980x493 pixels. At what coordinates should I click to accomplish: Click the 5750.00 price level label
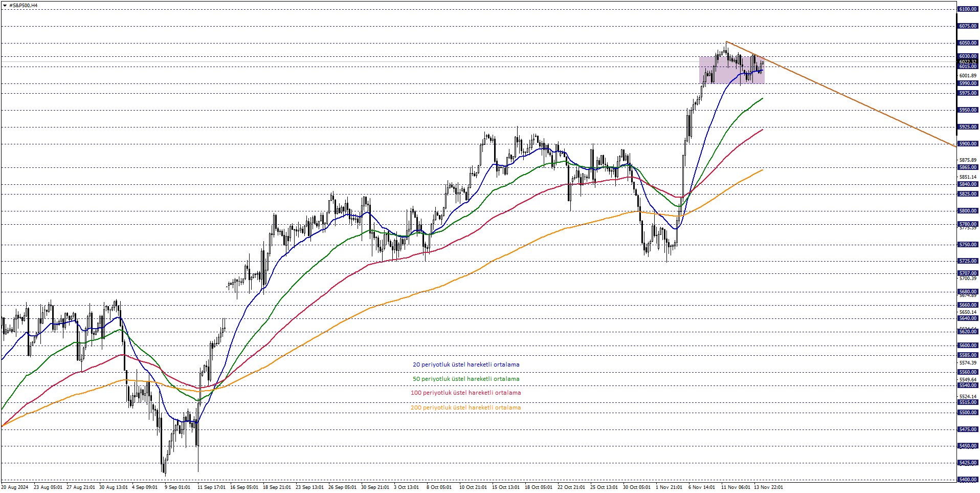point(968,245)
